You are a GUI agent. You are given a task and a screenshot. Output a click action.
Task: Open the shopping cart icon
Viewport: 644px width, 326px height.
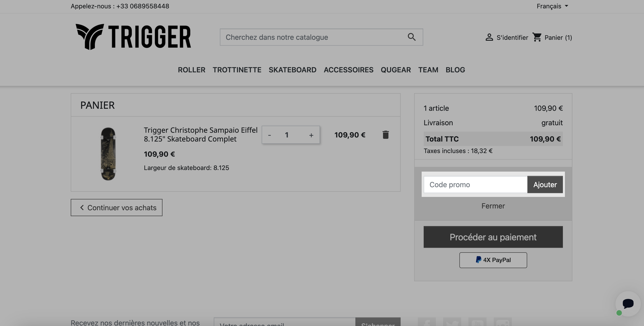tap(537, 37)
